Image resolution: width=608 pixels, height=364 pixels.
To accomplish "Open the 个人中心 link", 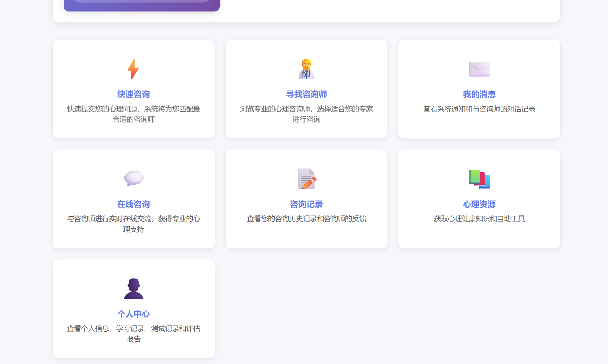I will point(133,314).
